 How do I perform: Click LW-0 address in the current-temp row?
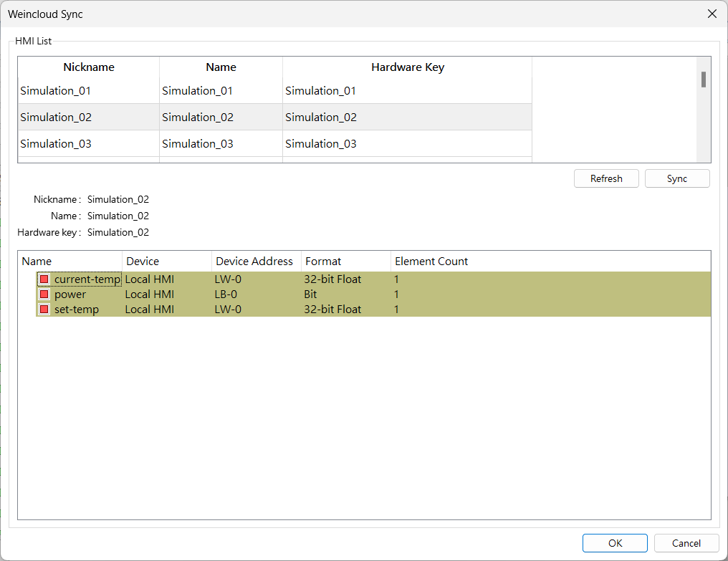point(228,279)
